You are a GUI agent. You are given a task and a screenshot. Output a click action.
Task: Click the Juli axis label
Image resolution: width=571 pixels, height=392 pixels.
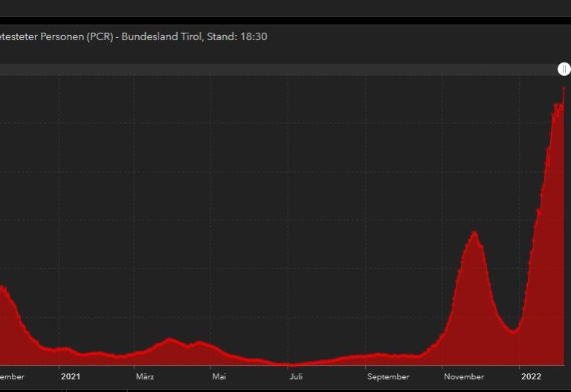(x=296, y=376)
